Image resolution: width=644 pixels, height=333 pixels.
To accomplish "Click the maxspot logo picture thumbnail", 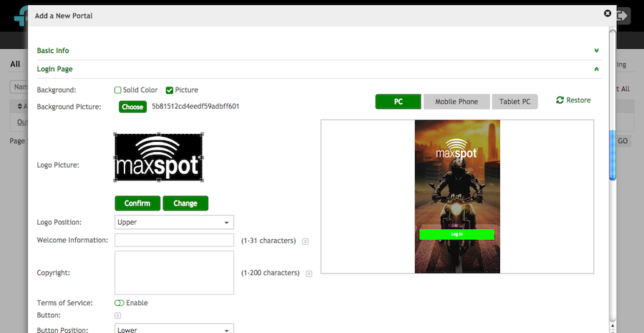I will (158, 158).
